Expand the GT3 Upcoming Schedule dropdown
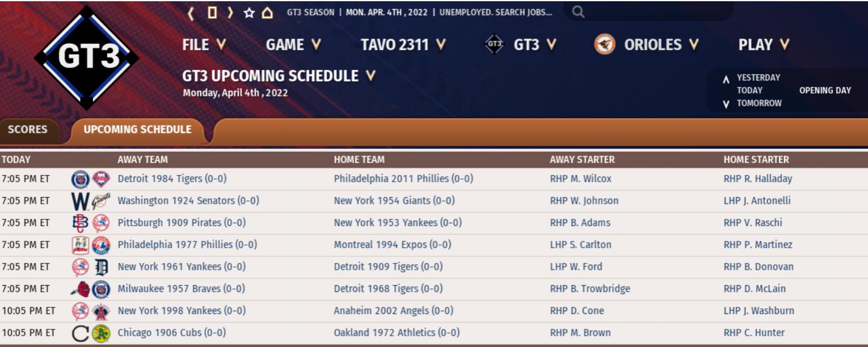 click(x=371, y=76)
